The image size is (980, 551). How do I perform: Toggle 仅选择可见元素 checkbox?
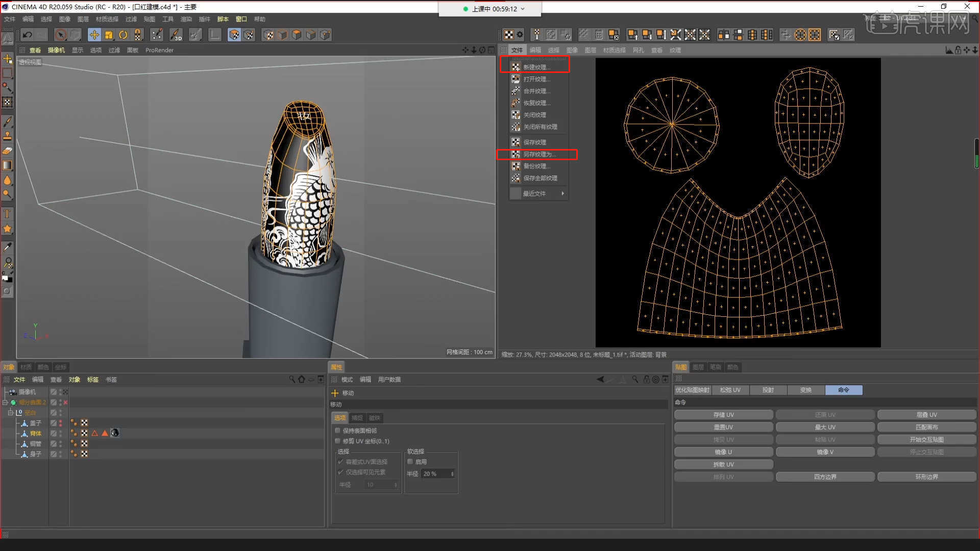340,472
